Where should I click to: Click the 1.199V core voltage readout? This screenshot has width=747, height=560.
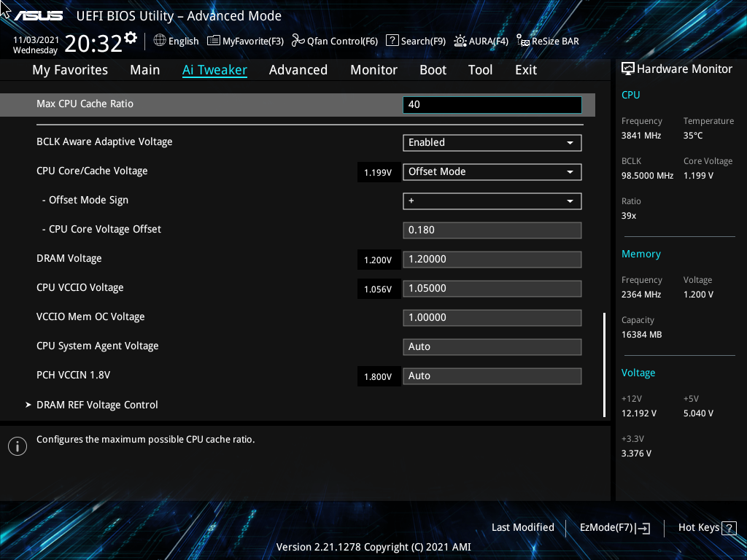(x=379, y=172)
